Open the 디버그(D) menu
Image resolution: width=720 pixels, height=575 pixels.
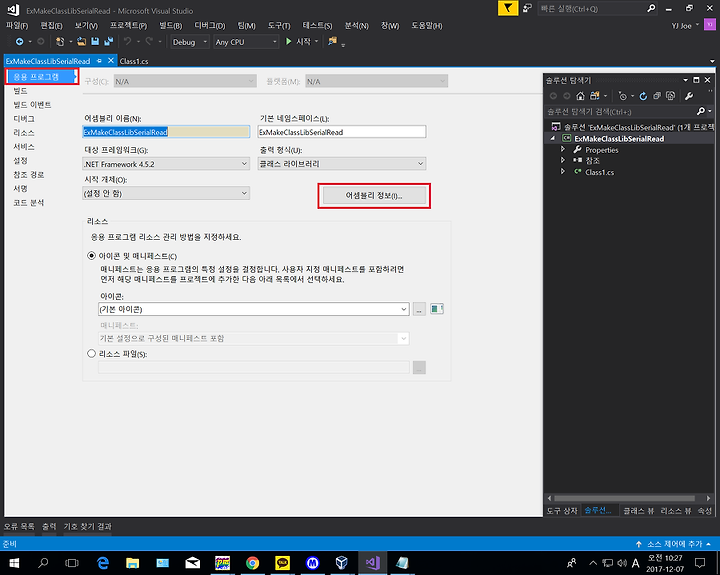[210, 26]
